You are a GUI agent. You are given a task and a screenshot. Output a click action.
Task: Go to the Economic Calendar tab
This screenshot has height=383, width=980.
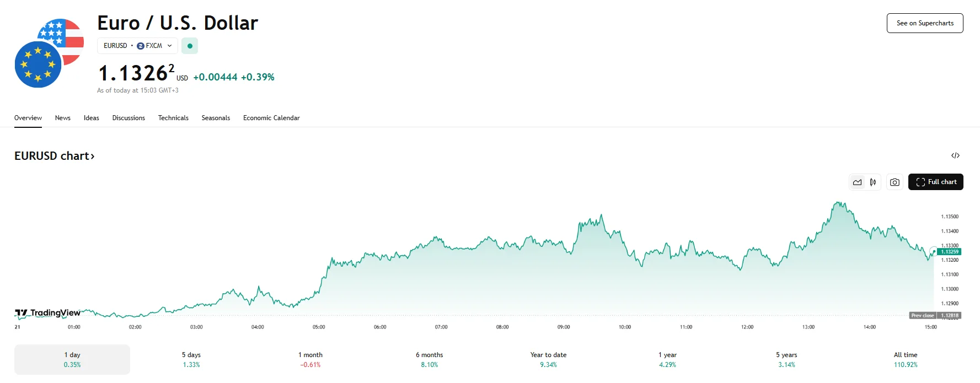coord(271,118)
